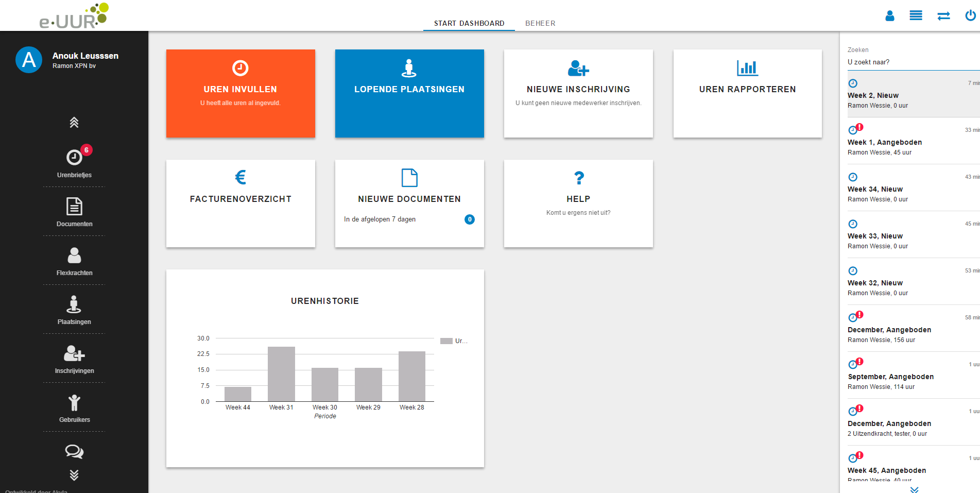
Task: Open Gebruikers sidebar icon
Action: 74,402
